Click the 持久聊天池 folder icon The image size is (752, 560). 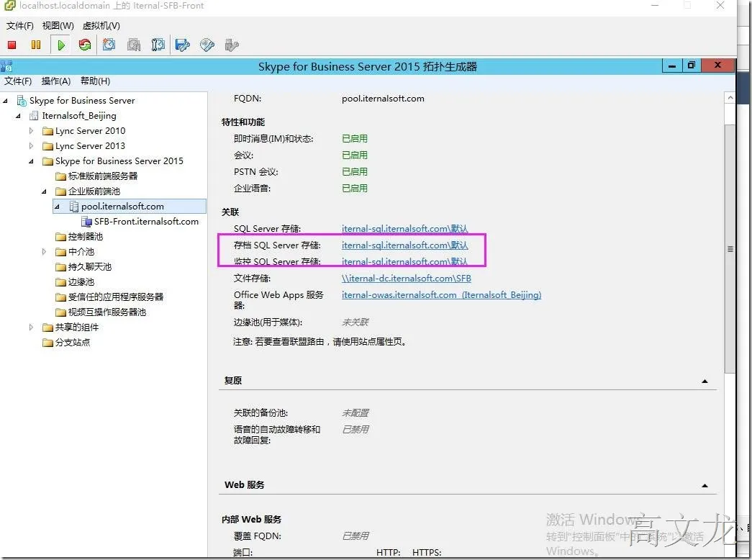60,267
